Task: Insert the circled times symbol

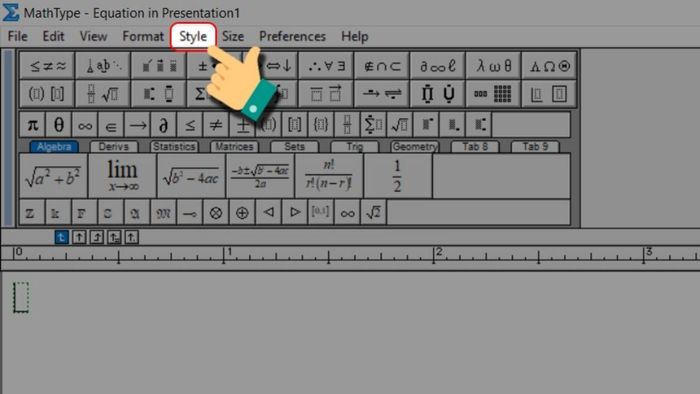Action: tap(216, 212)
